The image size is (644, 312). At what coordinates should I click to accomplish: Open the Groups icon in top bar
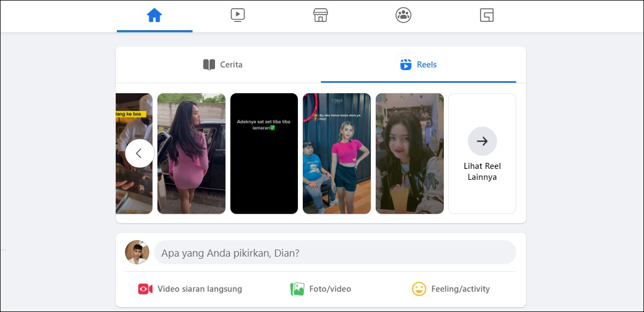point(403,15)
